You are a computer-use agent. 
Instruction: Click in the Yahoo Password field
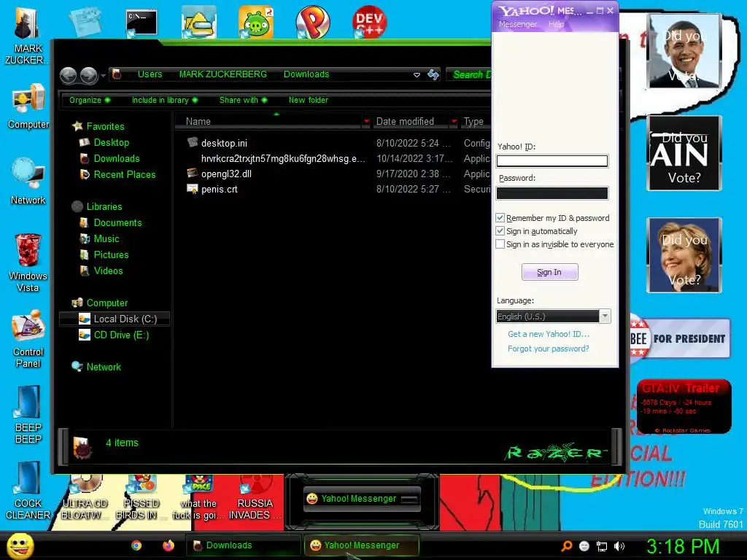coord(551,192)
